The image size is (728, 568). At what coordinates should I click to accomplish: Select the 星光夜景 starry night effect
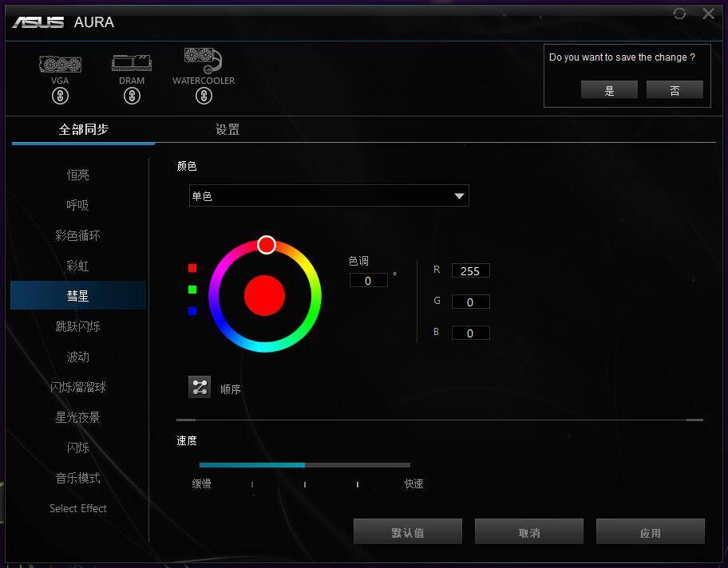coord(78,417)
